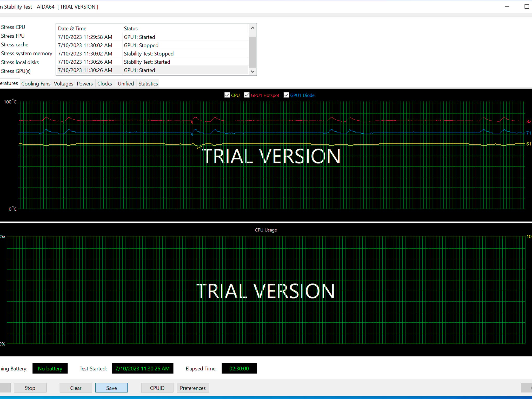
Task: Select the Powers tab
Action: click(x=85, y=84)
